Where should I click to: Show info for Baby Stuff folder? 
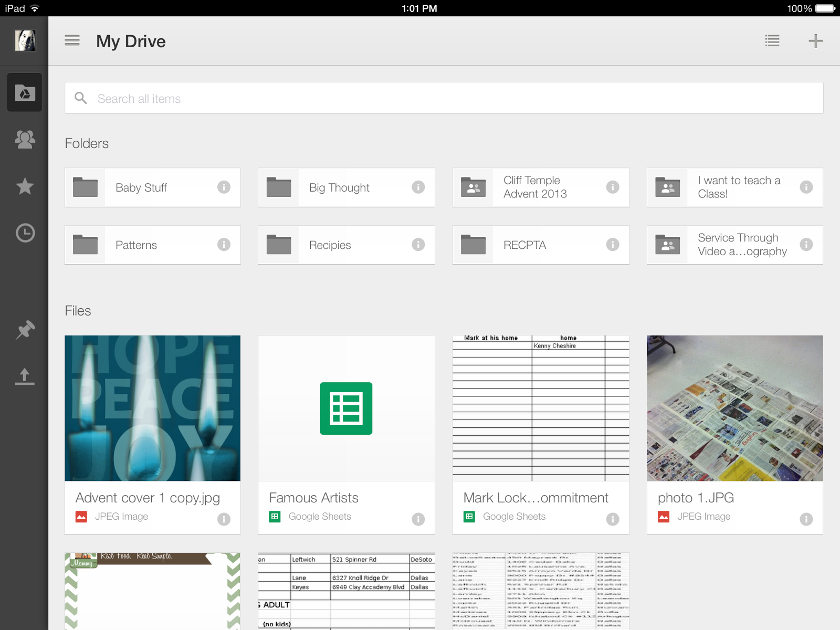pos(224,187)
